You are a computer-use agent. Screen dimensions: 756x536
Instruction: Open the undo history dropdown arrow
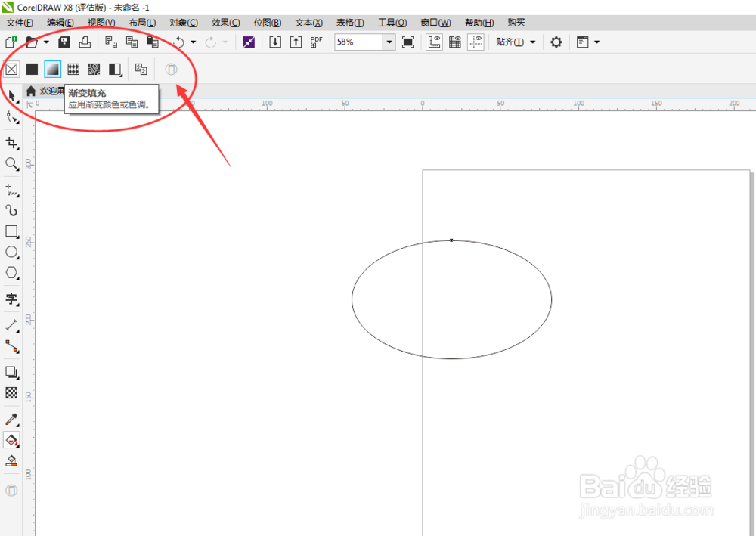tap(194, 42)
